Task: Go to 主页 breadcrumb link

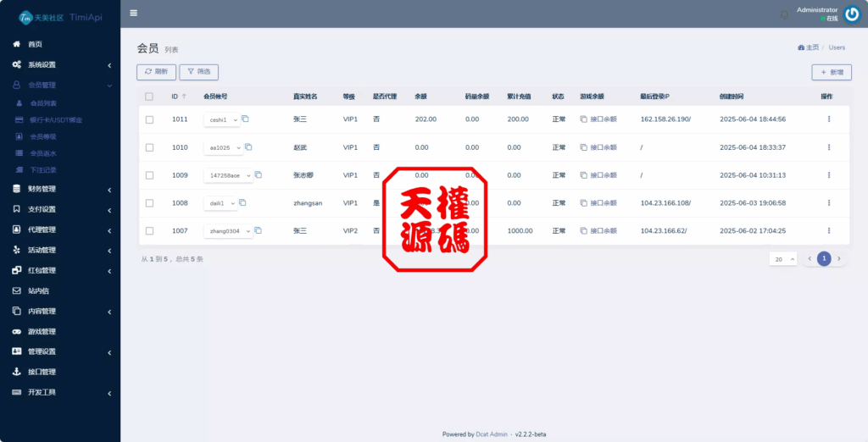Action: click(x=808, y=47)
